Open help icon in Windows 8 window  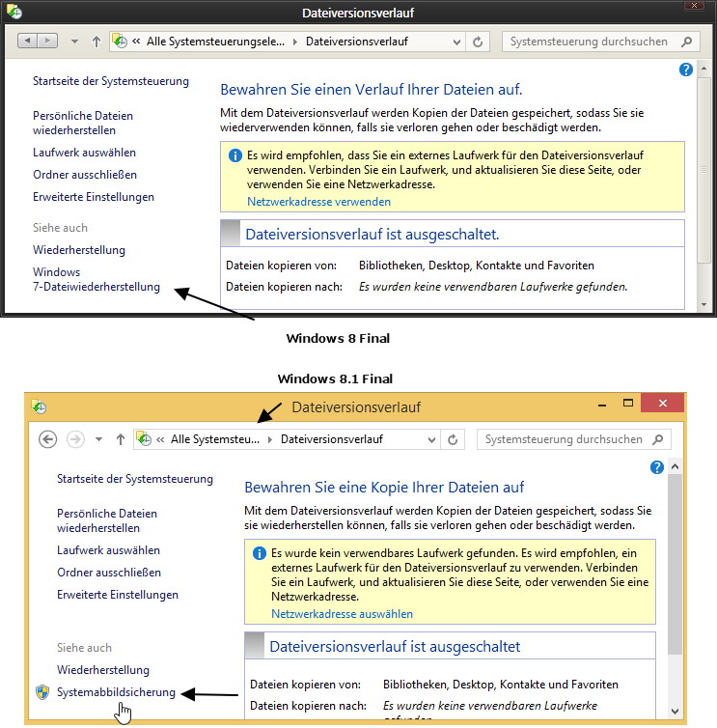(x=686, y=70)
